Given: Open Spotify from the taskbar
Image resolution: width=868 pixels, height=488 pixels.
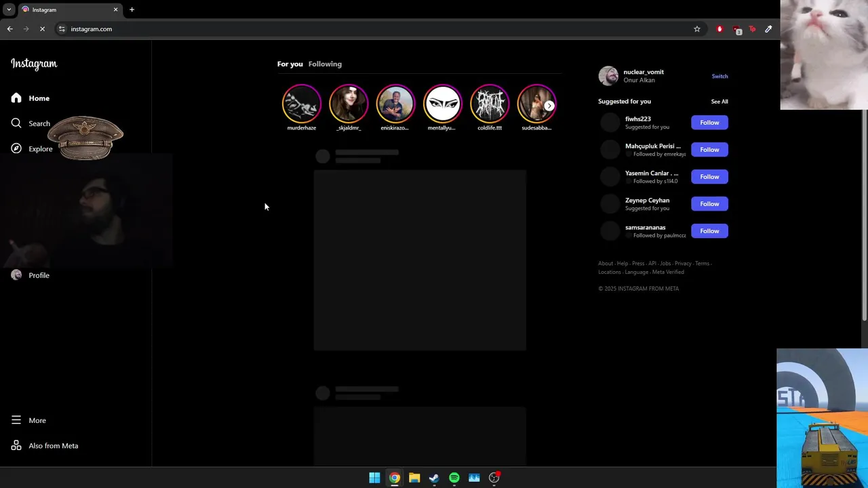Looking at the screenshot, I should (454, 478).
